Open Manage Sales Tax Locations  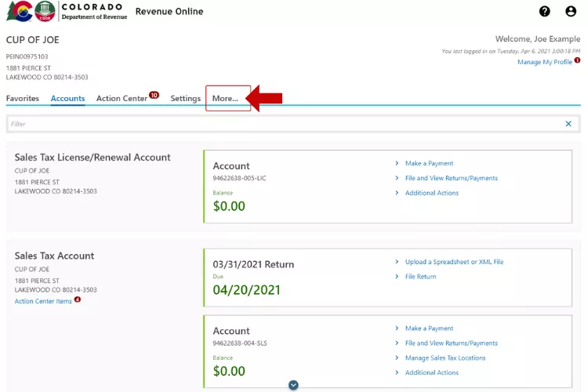pos(445,358)
